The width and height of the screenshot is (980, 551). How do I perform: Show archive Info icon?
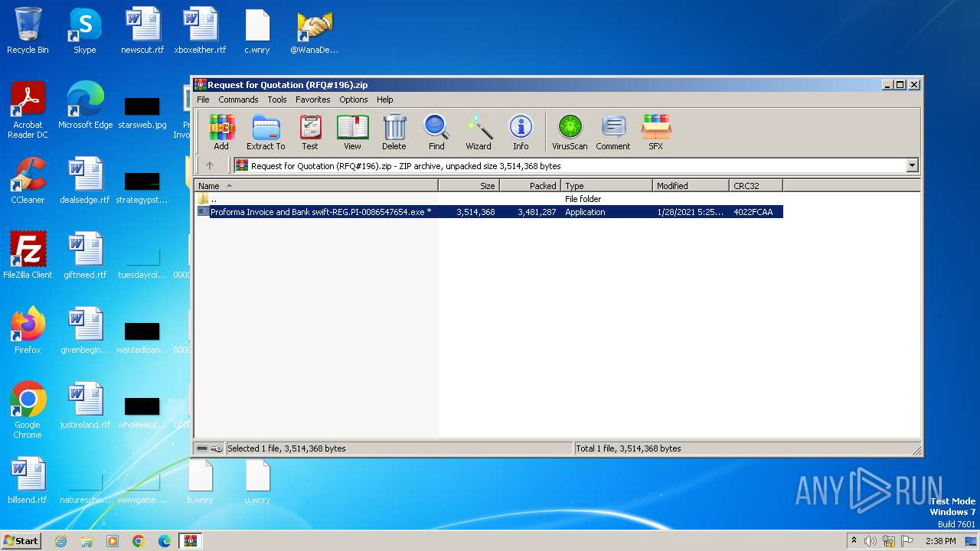[521, 132]
